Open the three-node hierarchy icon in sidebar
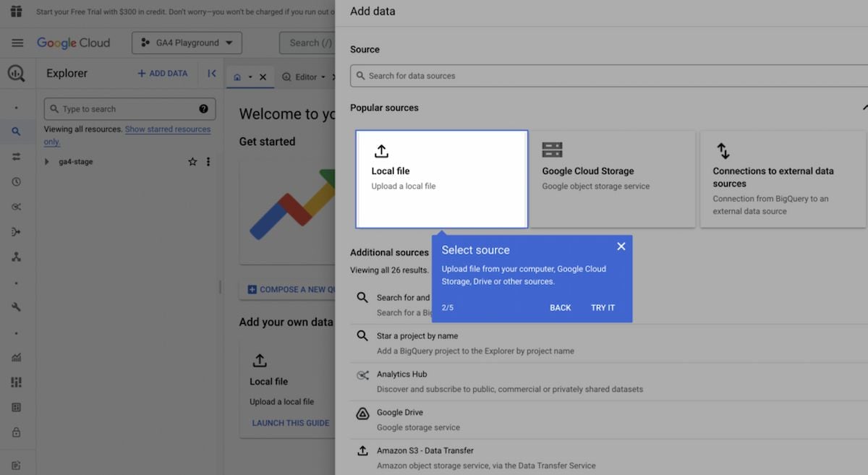The height and width of the screenshot is (475, 868). pyautogui.click(x=16, y=257)
